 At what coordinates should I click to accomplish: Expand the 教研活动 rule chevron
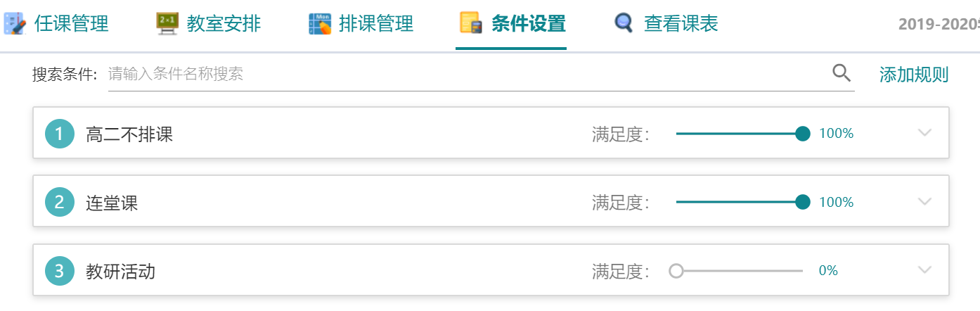pyautogui.click(x=925, y=270)
